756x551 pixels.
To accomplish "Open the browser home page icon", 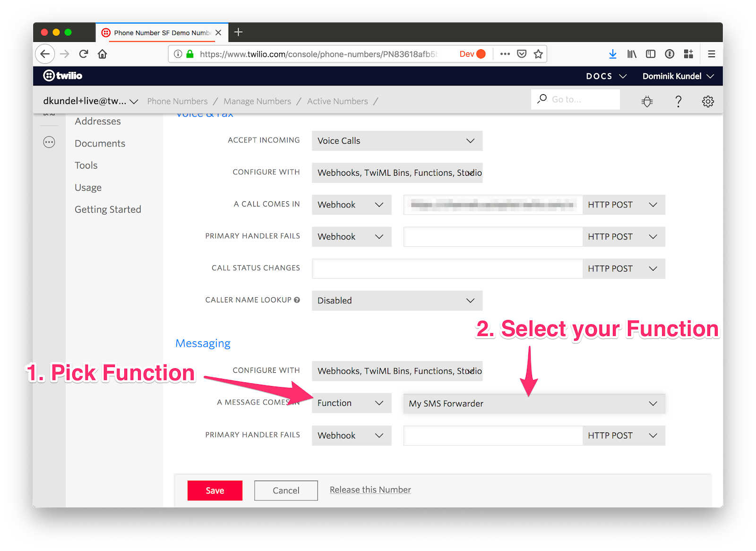I will (x=103, y=54).
